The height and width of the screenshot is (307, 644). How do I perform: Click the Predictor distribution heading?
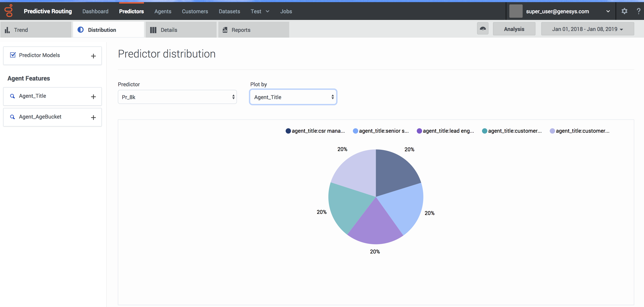click(x=167, y=54)
